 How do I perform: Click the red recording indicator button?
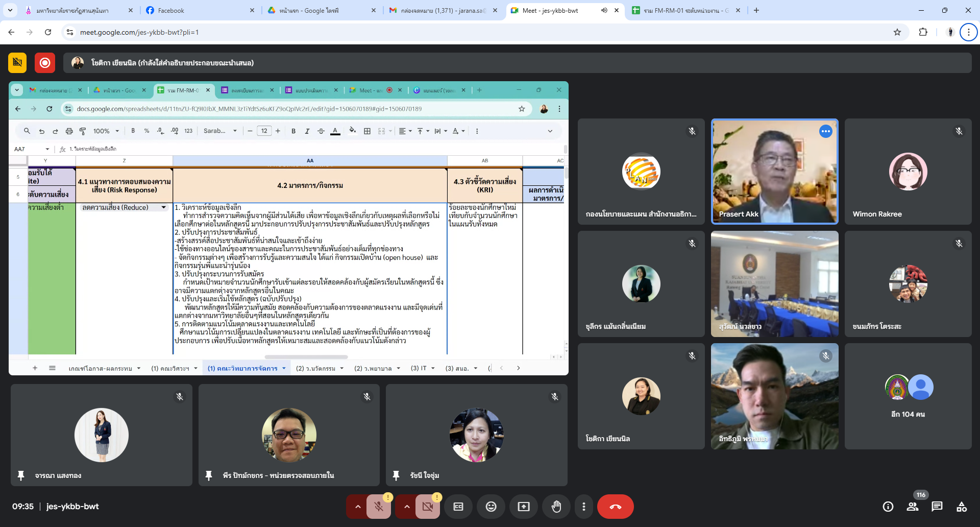(x=45, y=63)
